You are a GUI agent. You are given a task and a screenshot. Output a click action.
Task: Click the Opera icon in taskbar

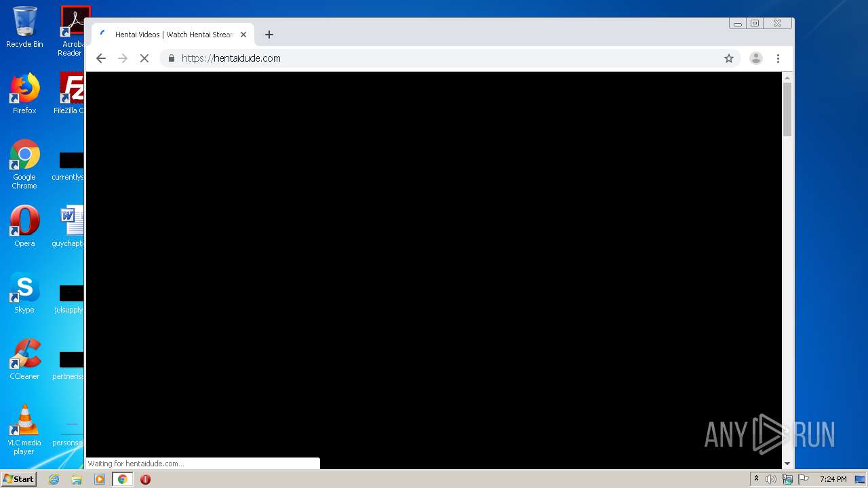coord(145,479)
